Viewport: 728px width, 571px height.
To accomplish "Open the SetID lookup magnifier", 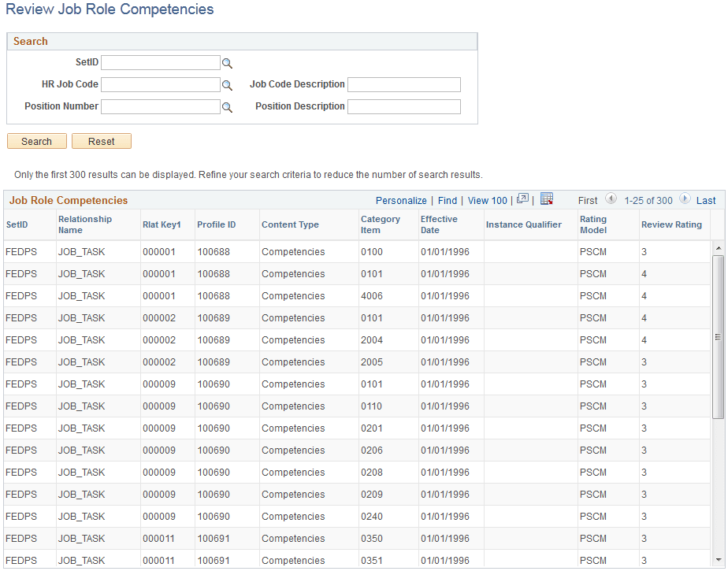I will coord(228,62).
